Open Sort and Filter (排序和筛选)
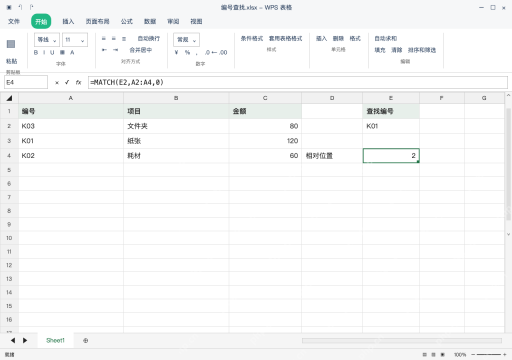The height and width of the screenshot is (360, 512). [422, 50]
